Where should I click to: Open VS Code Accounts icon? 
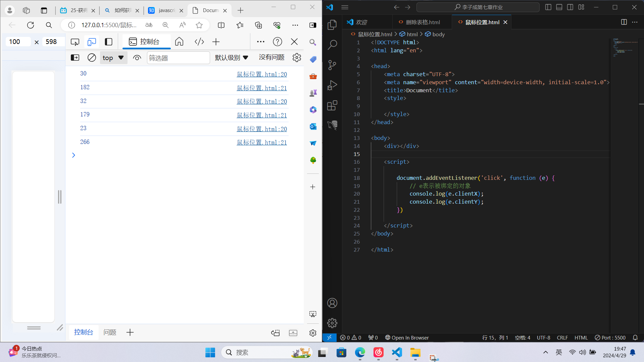click(x=332, y=303)
